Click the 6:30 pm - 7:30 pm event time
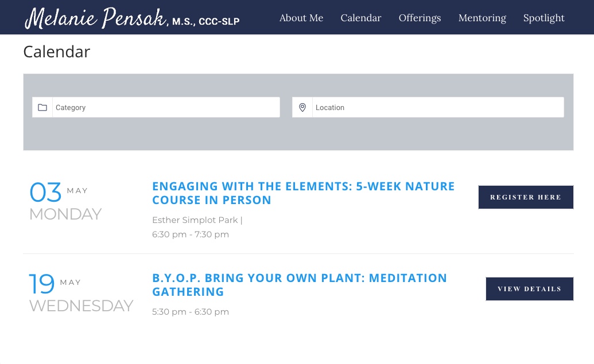 [x=190, y=234]
